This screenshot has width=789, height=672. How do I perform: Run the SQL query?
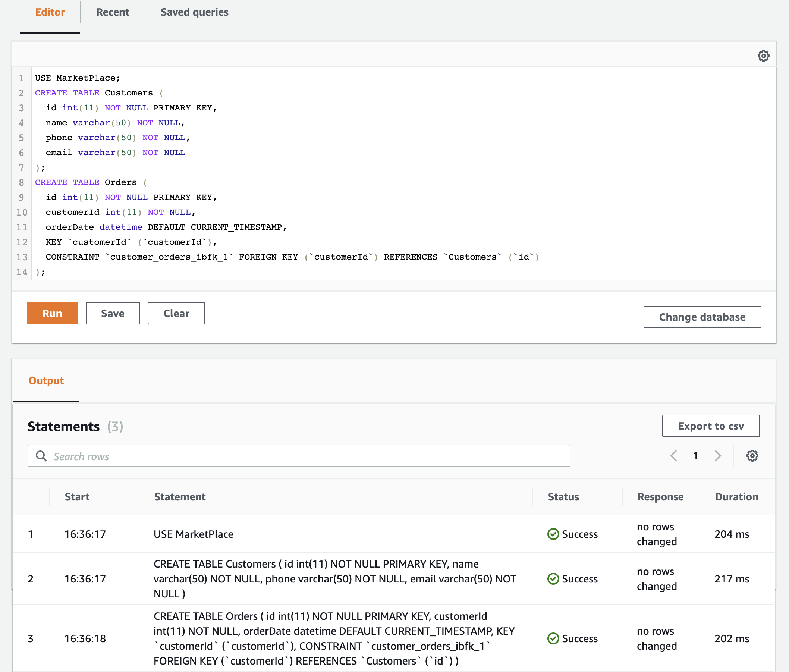click(53, 313)
